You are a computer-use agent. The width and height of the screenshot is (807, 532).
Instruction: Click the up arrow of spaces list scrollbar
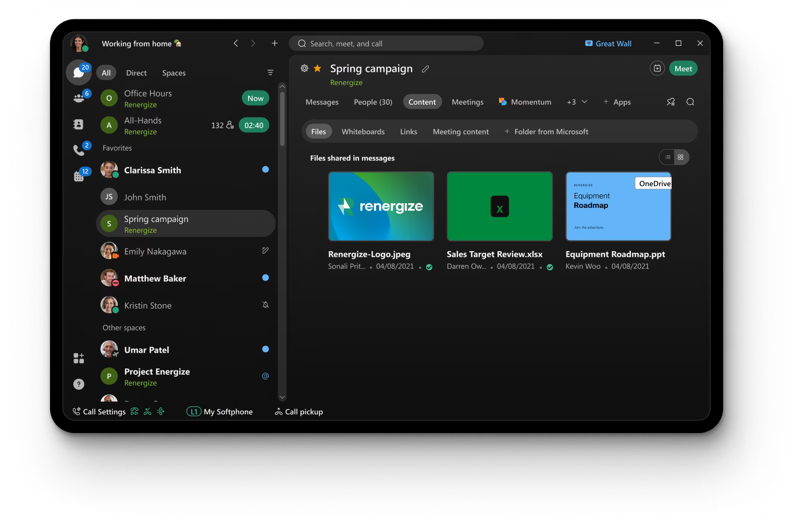282,86
